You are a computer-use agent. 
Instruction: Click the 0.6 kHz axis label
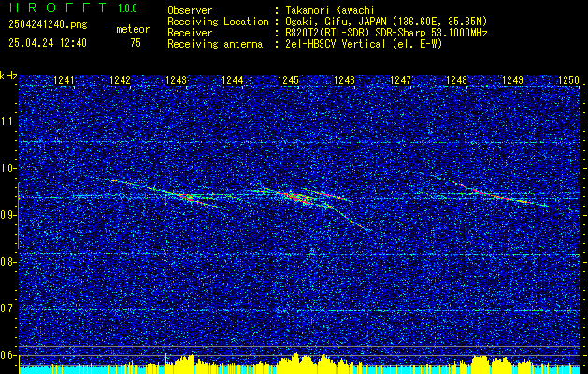[x=8, y=355]
